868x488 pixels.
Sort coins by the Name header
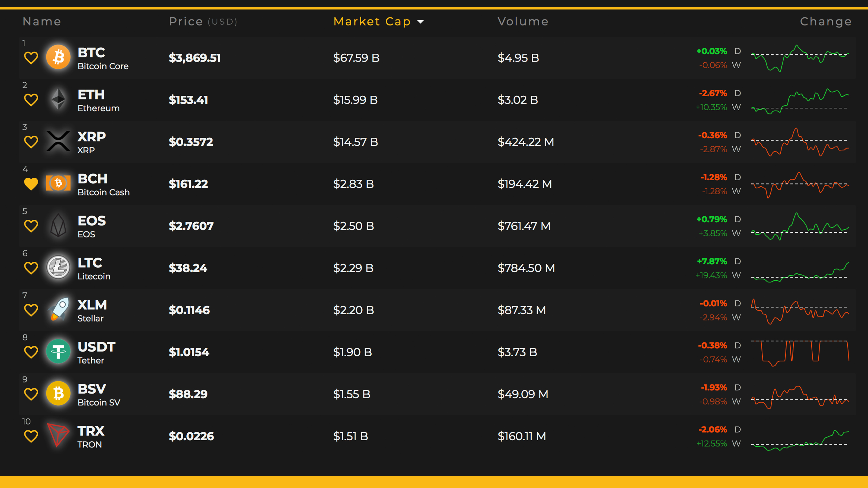tap(42, 22)
